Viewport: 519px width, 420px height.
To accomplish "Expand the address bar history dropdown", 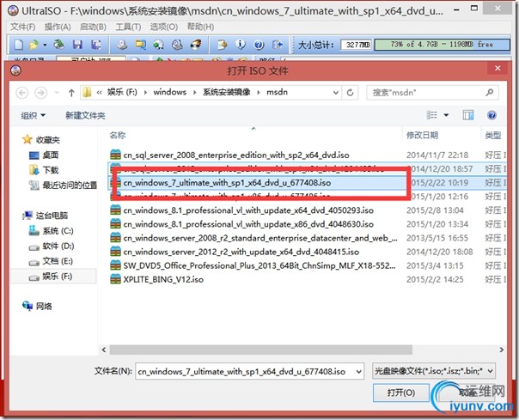I will [x=336, y=93].
